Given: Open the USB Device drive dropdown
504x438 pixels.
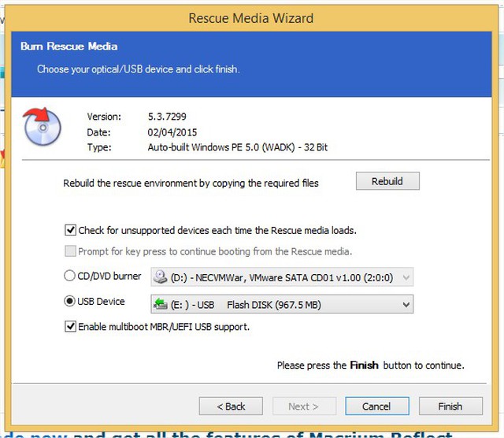Looking at the screenshot, I should tap(282, 304).
